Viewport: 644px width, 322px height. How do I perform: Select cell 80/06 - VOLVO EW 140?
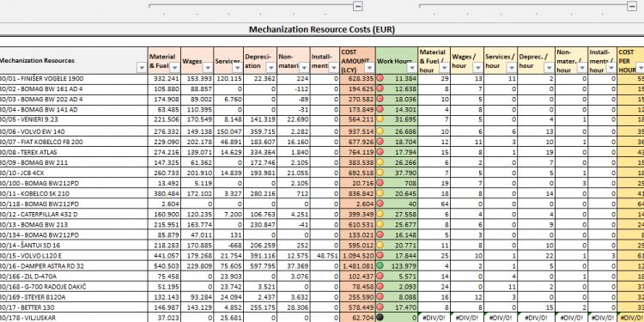click(x=74, y=131)
